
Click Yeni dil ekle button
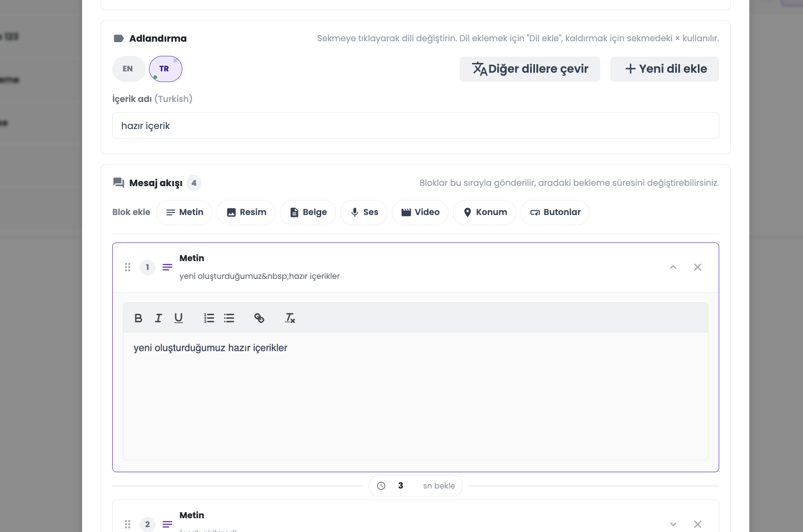(665, 69)
